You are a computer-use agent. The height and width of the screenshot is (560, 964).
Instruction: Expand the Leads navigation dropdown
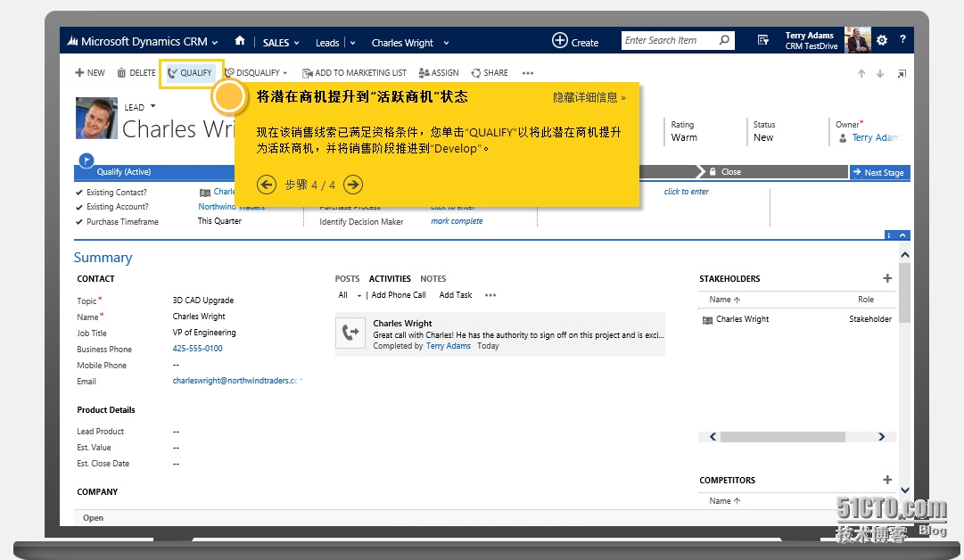click(353, 43)
